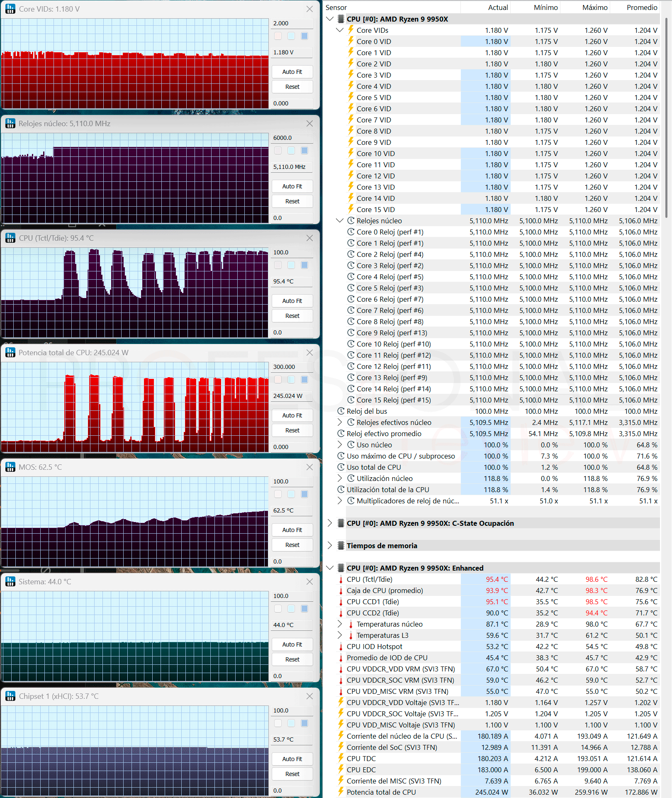Click the graph icon in the Potencia total de CPU window
672x798 pixels.
click(10, 352)
